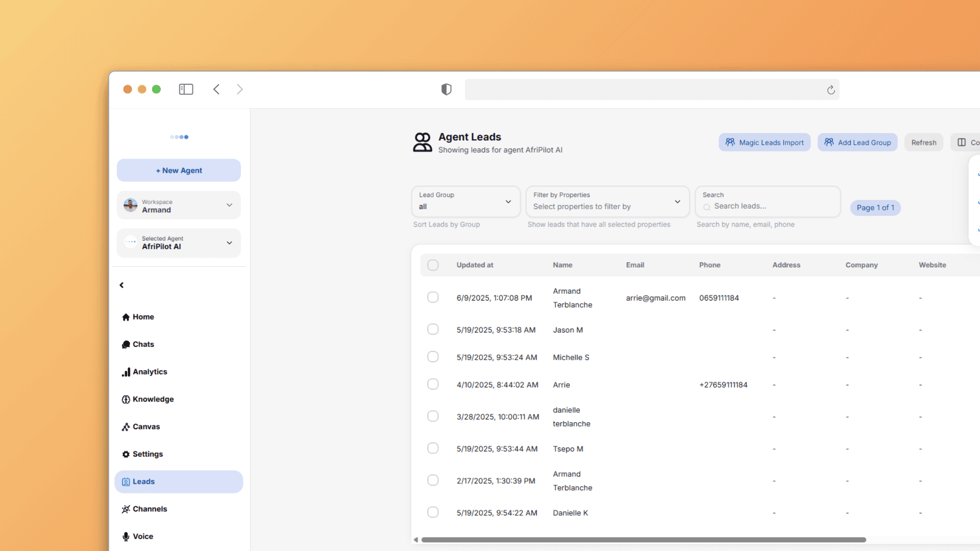Open the Knowledge section

(153, 399)
